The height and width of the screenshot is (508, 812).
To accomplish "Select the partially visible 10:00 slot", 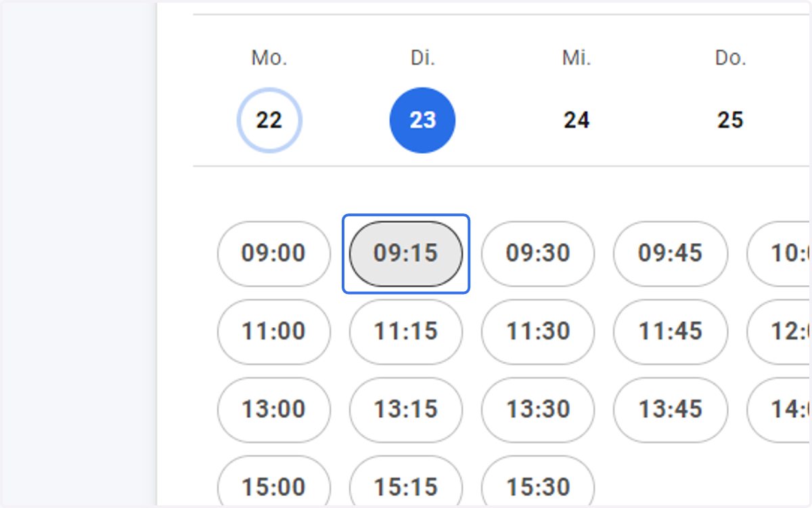I will (780, 254).
